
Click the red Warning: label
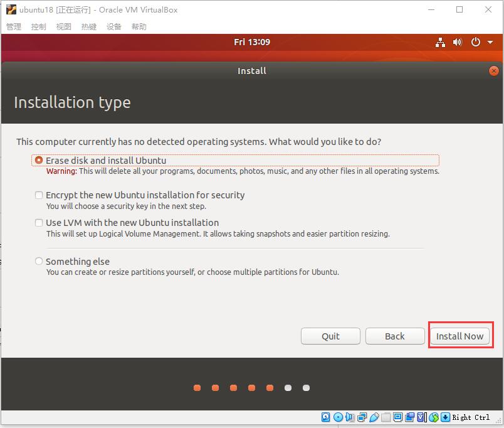(x=61, y=171)
